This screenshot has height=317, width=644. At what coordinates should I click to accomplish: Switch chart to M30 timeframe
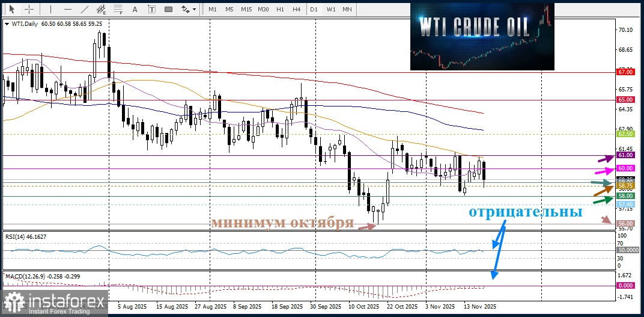[x=263, y=9]
